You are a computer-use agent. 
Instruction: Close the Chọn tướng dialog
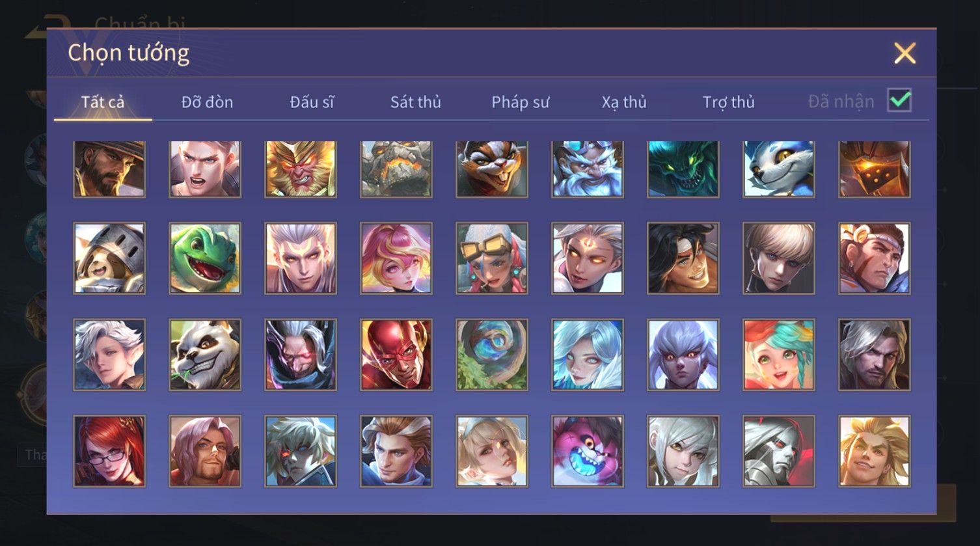click(x=905, y=53)
